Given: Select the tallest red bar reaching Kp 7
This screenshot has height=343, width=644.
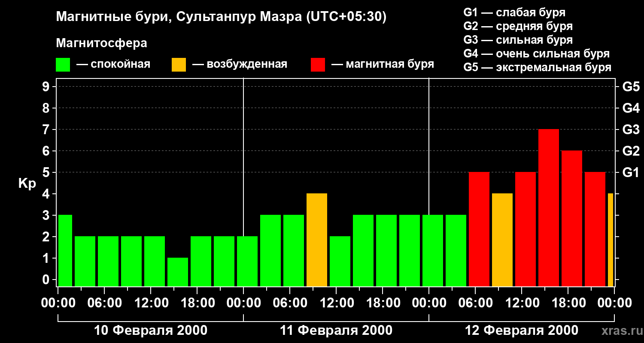Looking at the screenshot, I should pos(549,208).
